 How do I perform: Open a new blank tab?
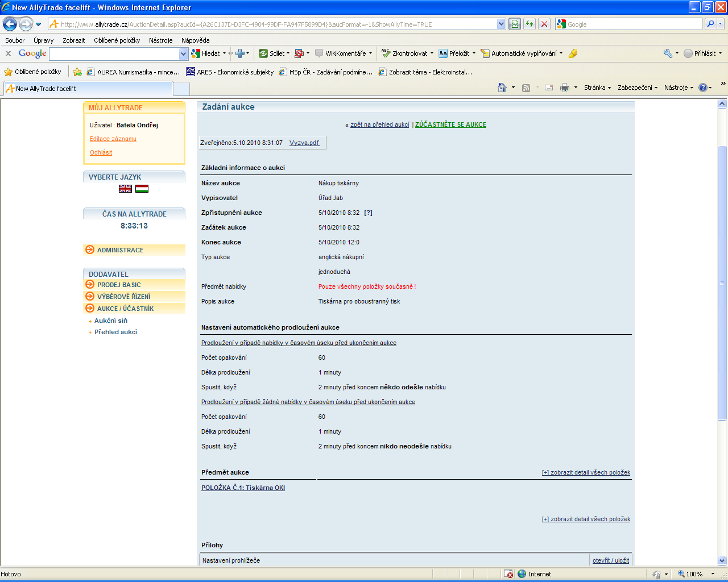tap(181, 89)
